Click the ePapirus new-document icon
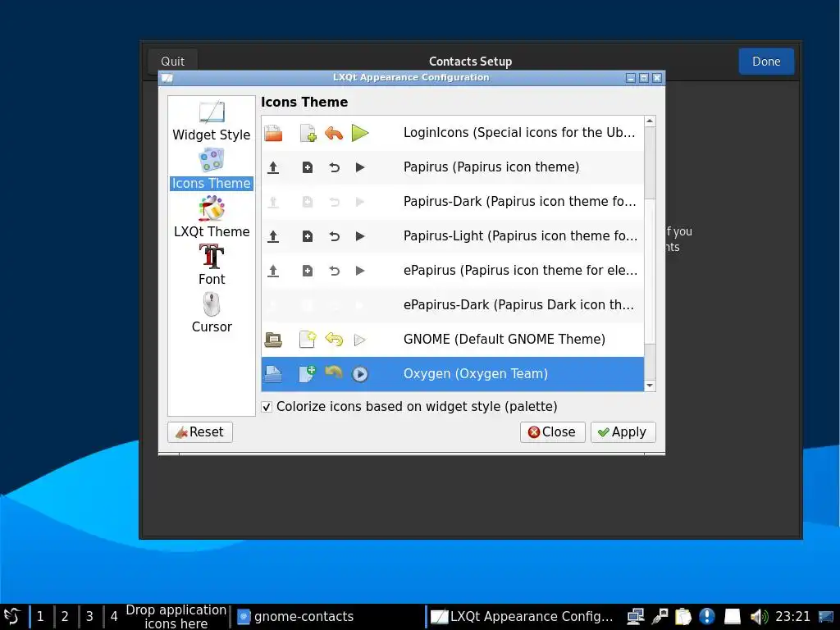Image resolution: width=840 pixels, height=630 pixels. tap(308, 271)
